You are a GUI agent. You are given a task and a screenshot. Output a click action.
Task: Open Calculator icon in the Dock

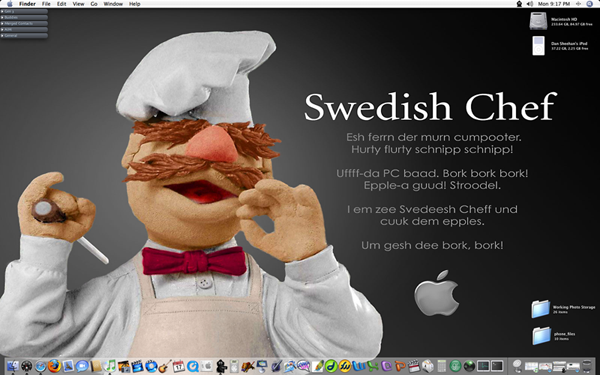tap(442, 366)
